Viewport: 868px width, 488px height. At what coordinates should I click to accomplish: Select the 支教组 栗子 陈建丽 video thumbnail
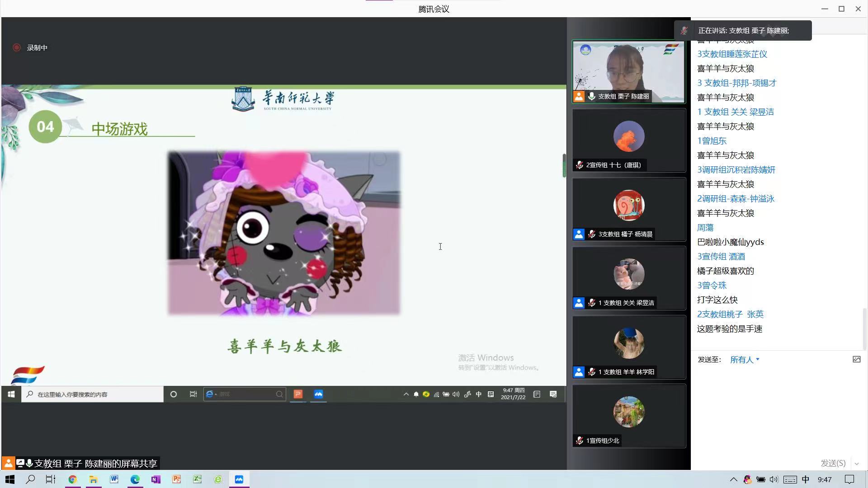(629, 72)
